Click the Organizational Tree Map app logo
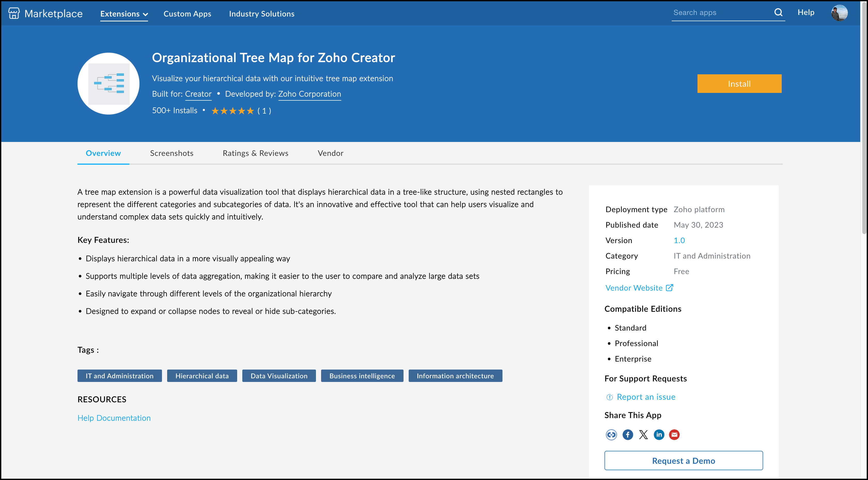 click(x=109, y=83)
